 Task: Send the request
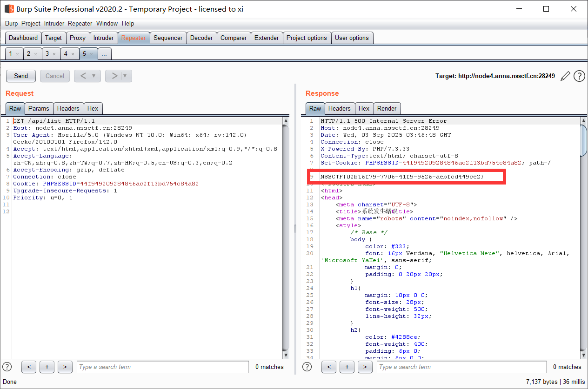(x=21, y=76)
